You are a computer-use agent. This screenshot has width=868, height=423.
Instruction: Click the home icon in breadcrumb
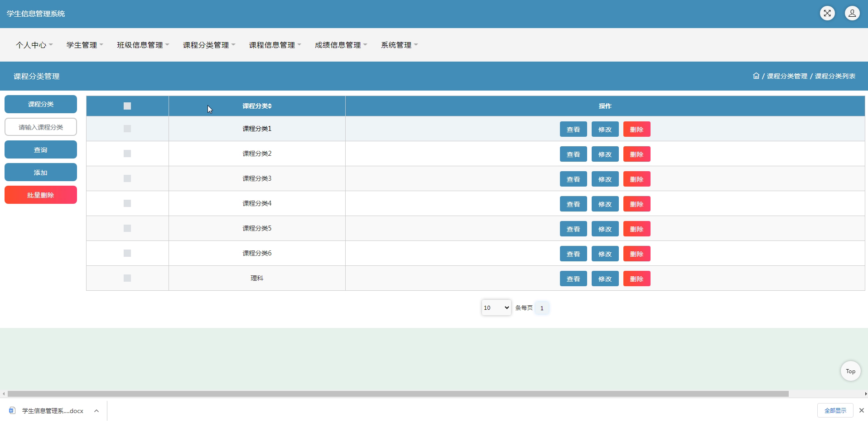pos(756,76)
